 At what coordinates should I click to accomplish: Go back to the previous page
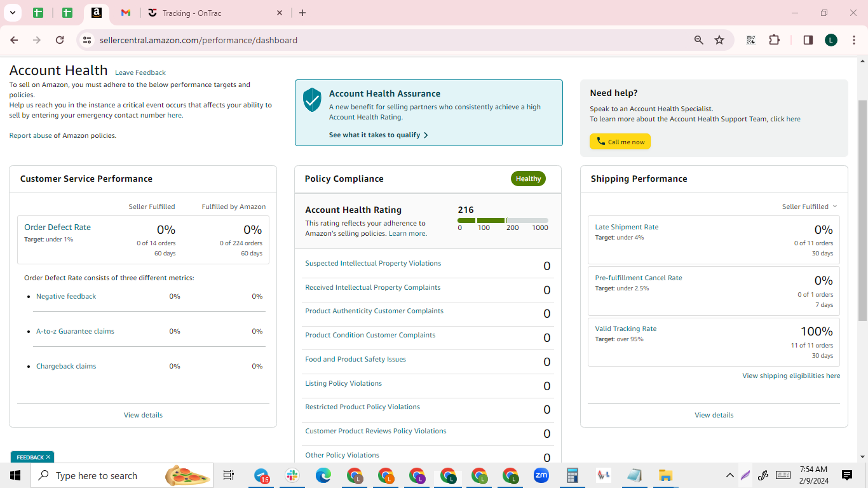[x=14, y=40]
